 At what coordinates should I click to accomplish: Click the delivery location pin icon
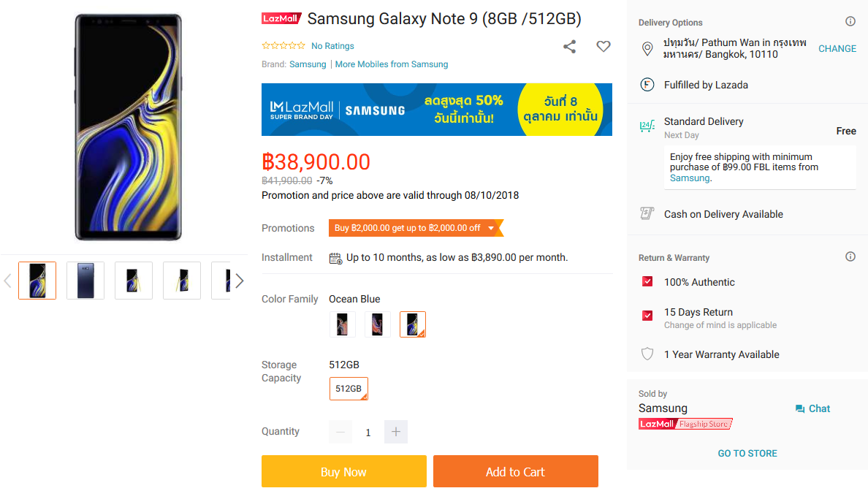647,49
